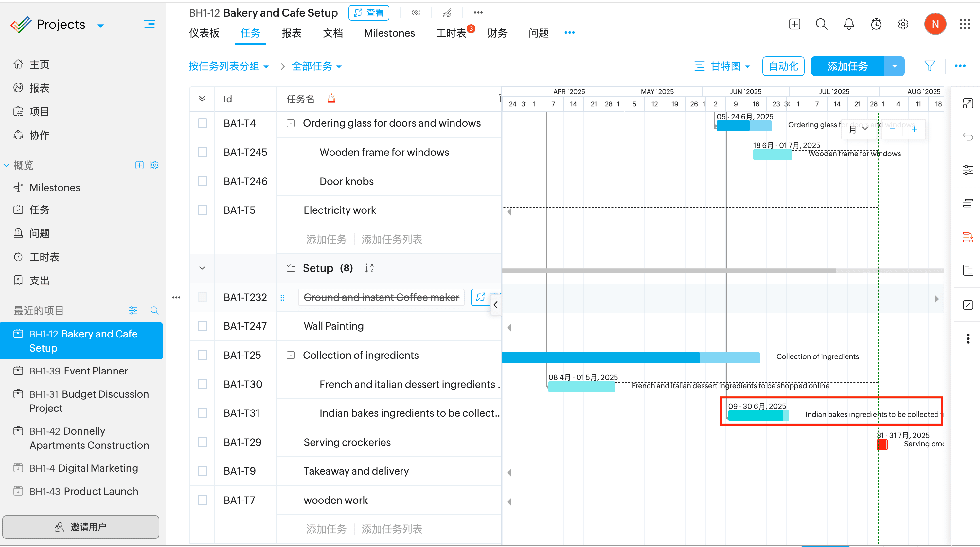980x547 pixels.
Task: Switch to the Milestones tab
Action: tap(389, 33)
